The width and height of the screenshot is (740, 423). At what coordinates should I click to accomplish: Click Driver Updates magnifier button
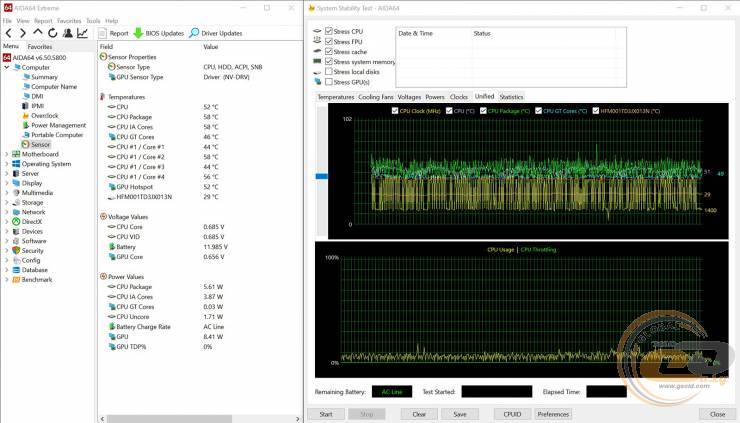215,33
